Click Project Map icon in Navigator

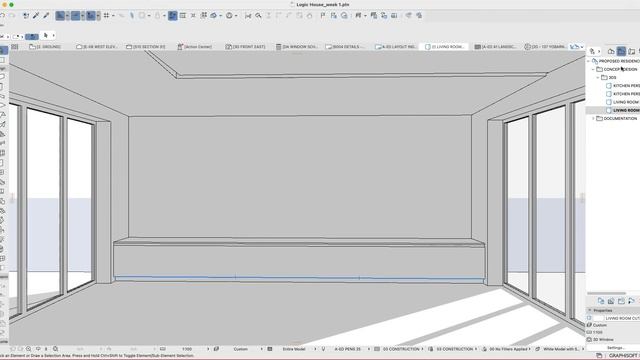point(611,51)
